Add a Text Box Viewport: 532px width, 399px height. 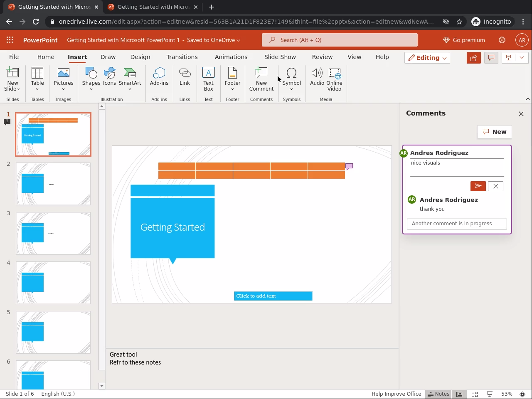point(208,79)
